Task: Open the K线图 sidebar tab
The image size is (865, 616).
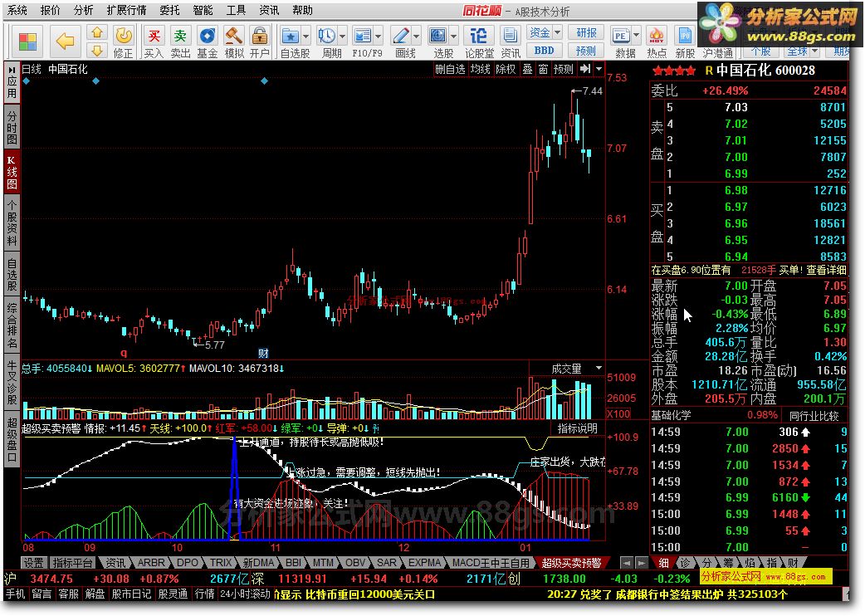Action: click(x=12, y=172)
